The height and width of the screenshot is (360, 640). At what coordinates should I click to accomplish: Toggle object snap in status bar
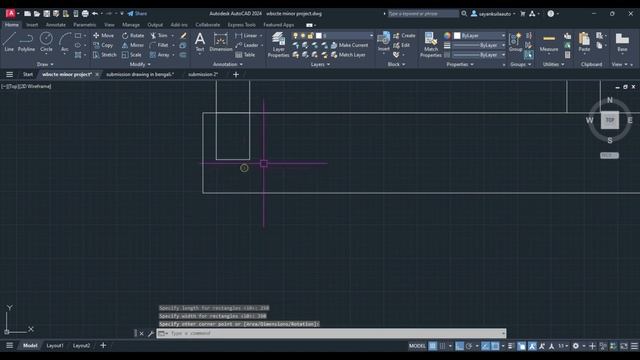coord(495,346)
